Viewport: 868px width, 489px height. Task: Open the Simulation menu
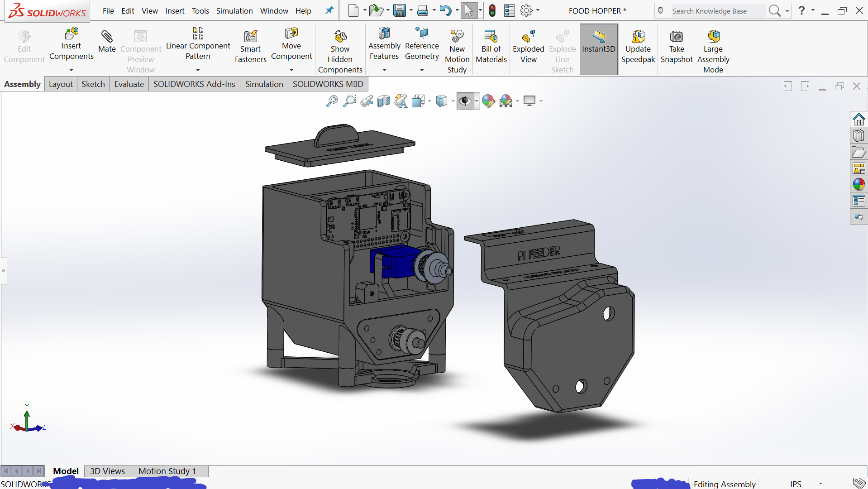tap(234, 11)
